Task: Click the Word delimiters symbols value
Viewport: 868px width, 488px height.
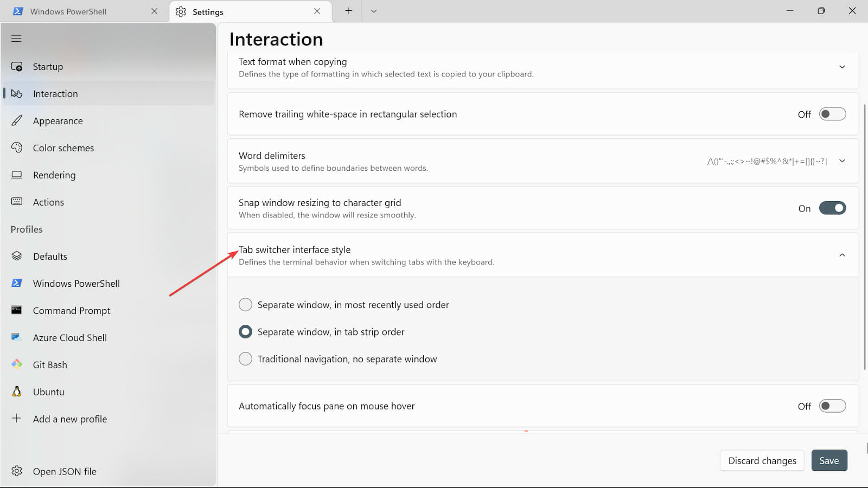Action: (x=767, y=161)
